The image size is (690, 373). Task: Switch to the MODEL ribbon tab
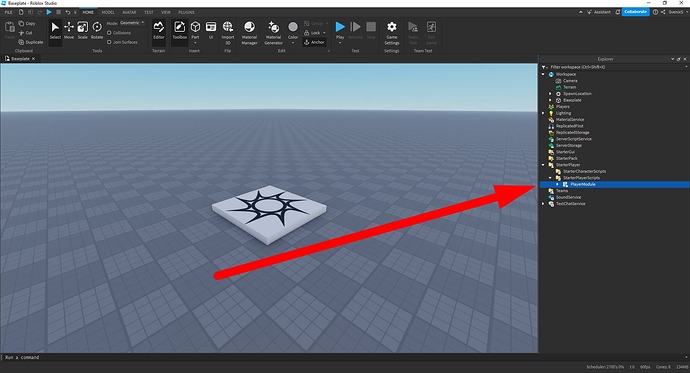(x=108, y=12)
